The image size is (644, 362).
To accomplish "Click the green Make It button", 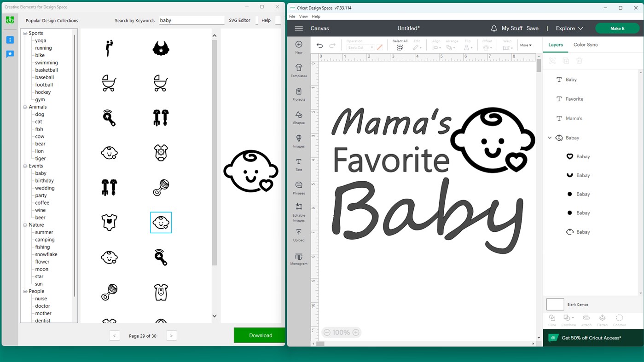I will (617, 28).
